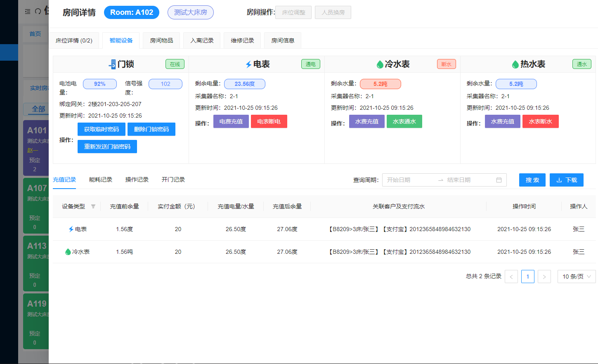
Task: Click 获取临时密码 button
Action: click(x=102, y=129)
